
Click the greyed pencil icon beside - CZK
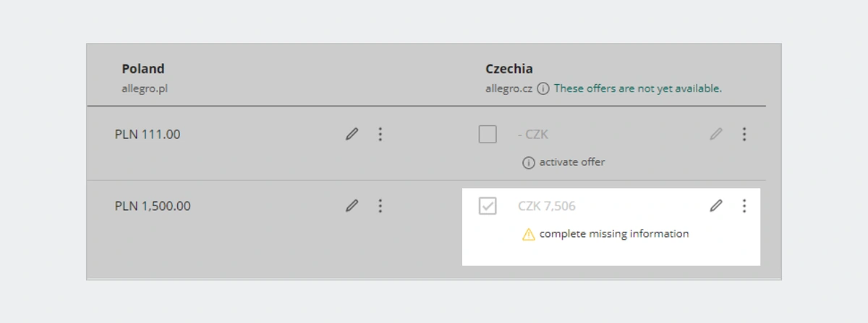coord(716,134)
